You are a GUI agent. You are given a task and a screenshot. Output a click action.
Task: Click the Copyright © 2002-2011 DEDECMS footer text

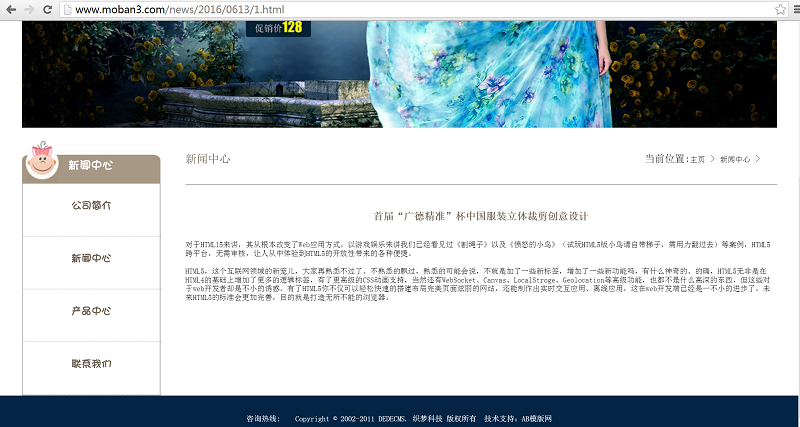point(351,419)
